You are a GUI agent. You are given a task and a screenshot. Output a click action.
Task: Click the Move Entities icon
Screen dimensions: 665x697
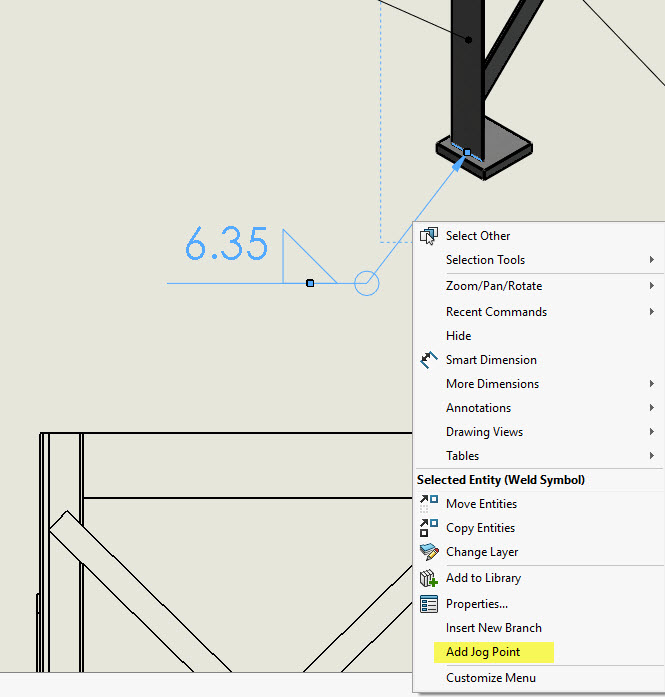[x=429, y=504]
